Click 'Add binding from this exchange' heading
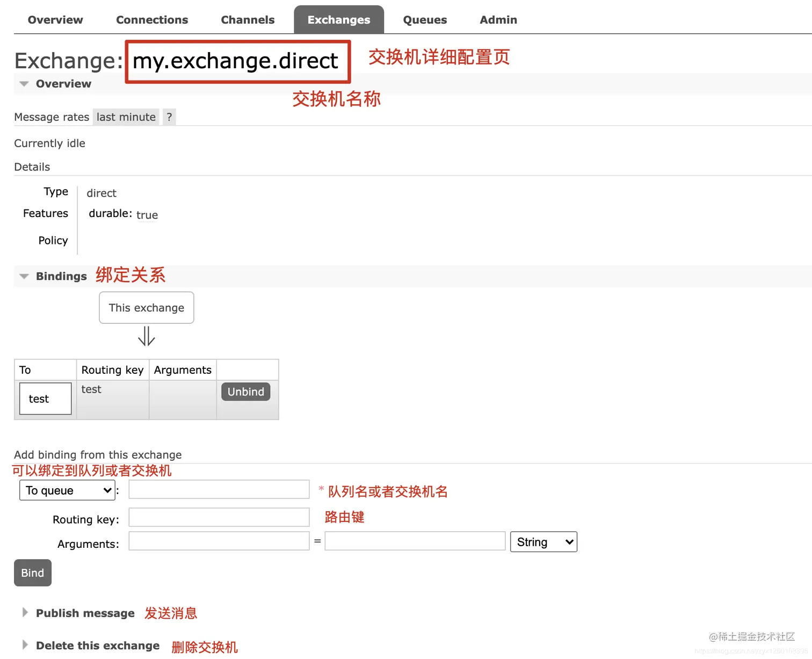812x659 pixels. pyautogui.click(x=98, y=455)
